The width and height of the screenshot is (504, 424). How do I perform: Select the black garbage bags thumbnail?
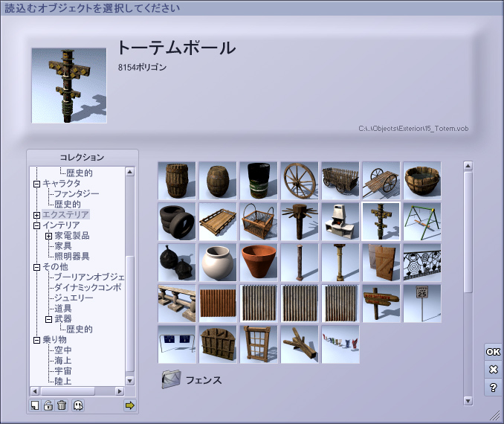click(x=177, y=263)
